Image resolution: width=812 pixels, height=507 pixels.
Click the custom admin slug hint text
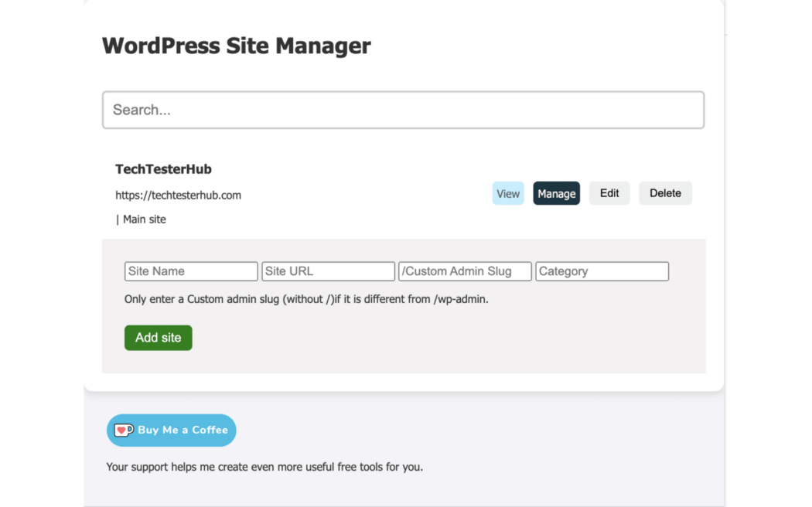point(306,299)
